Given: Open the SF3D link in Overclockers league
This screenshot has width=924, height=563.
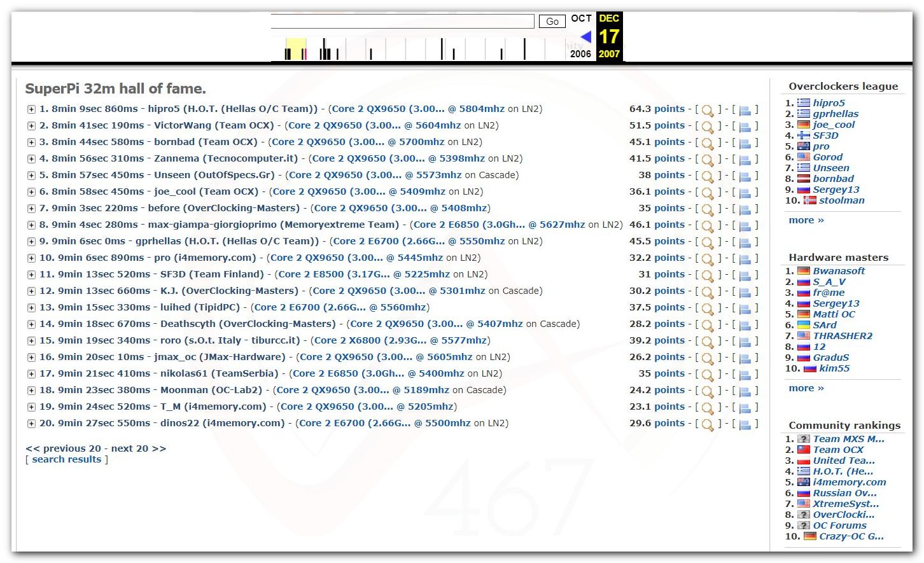Looking at the screenshot, I should click(x=825, y=136).
